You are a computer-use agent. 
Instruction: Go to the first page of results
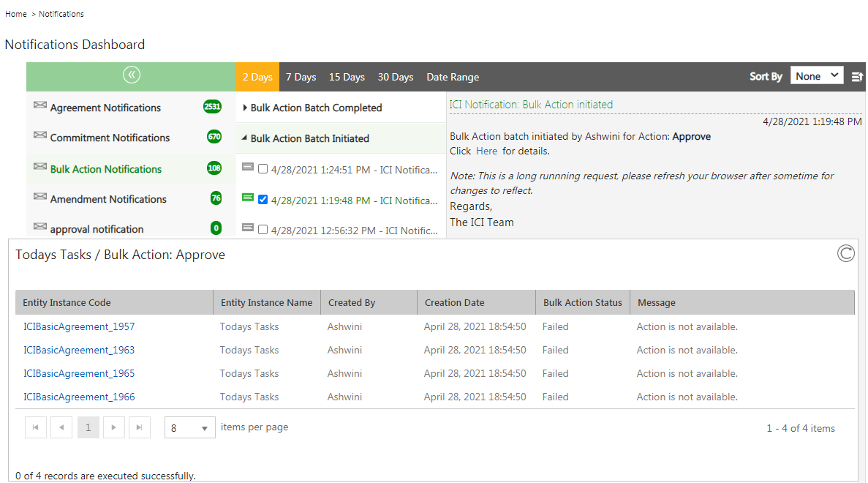pos(36,427)
